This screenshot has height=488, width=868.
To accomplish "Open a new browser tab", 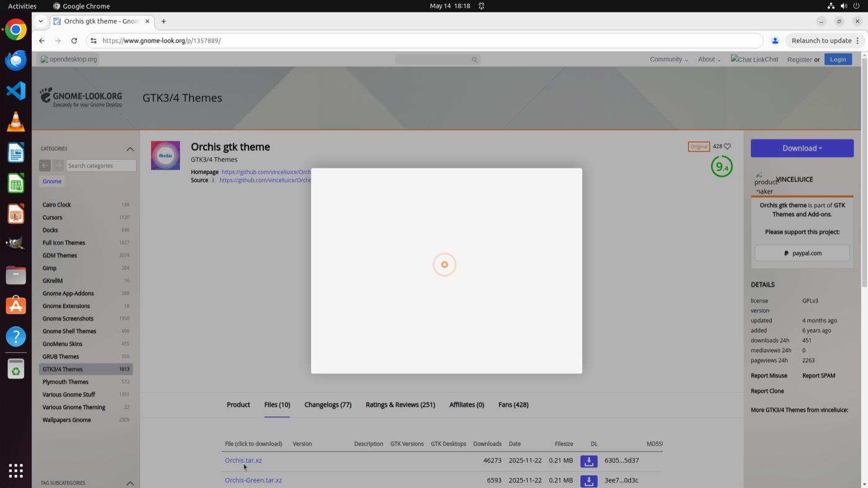I will [x=164, y=21].
